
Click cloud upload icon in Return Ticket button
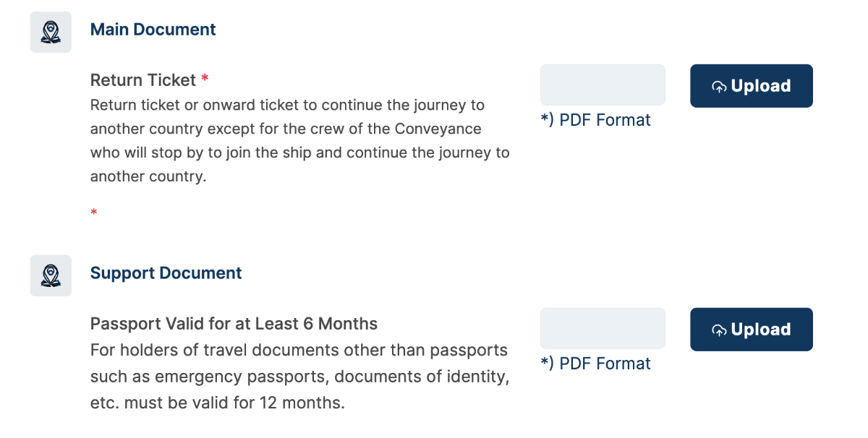(x=719, y=87)
